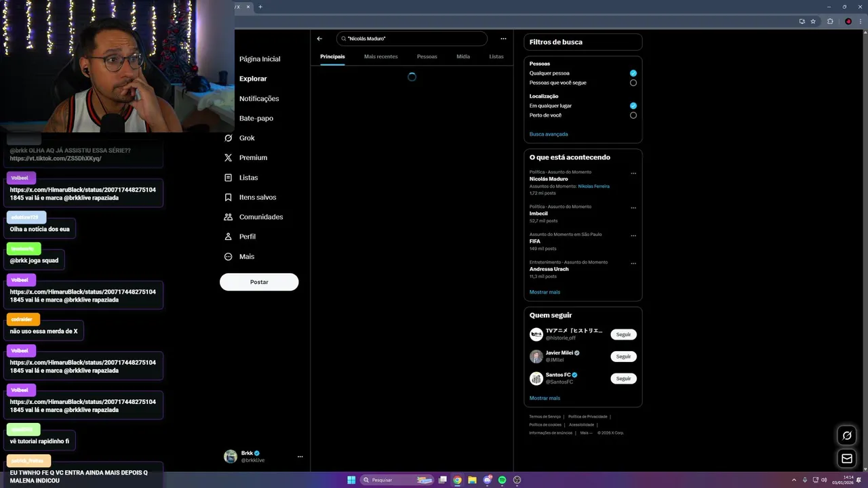
Task: Open the Listas sidebar icon
Action: (x=228, y=178)
